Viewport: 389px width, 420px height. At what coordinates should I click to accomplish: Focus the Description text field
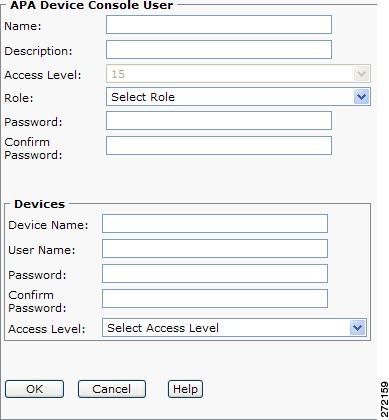pyautogui.click(x=219, y=50)
